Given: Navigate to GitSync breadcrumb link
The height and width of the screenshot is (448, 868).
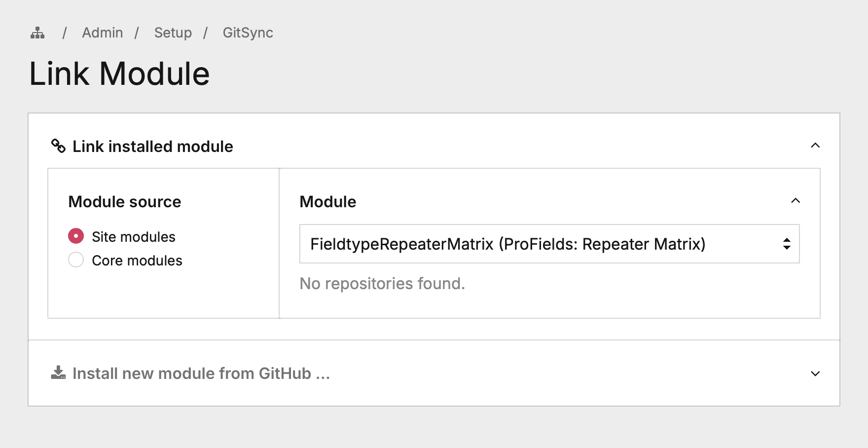Looking at the screenshot, I should coord(248,33).
